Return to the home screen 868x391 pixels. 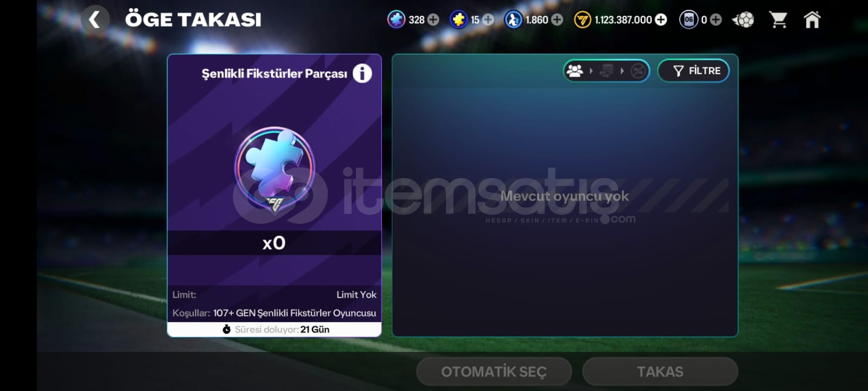point(812,20)
